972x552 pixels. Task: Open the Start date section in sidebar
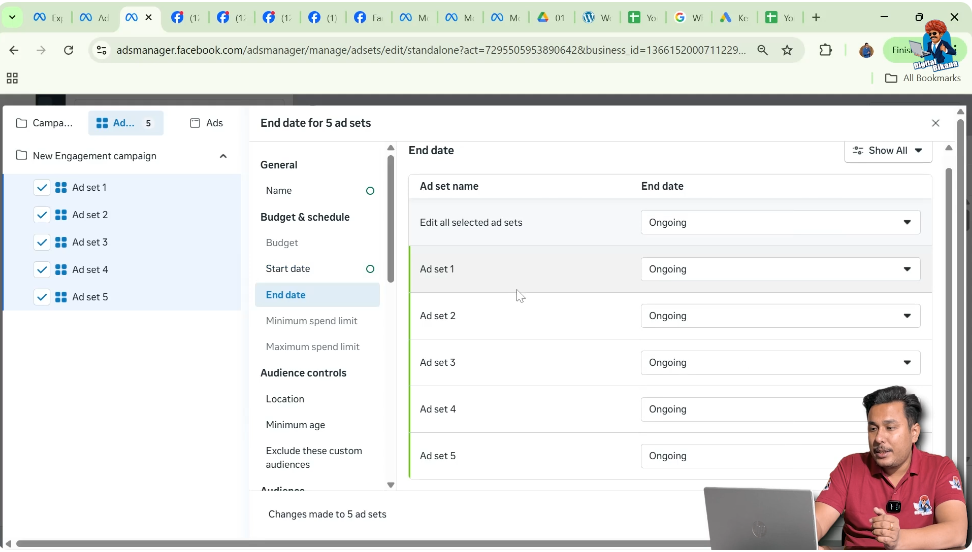tap(317, 269)
